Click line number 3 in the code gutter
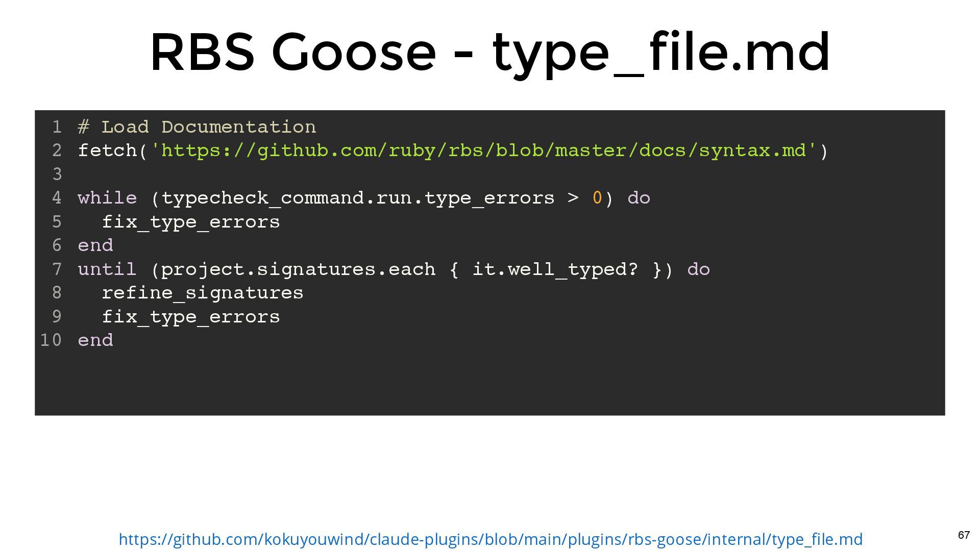Screen dimensions: 980x551 [57, 174]
